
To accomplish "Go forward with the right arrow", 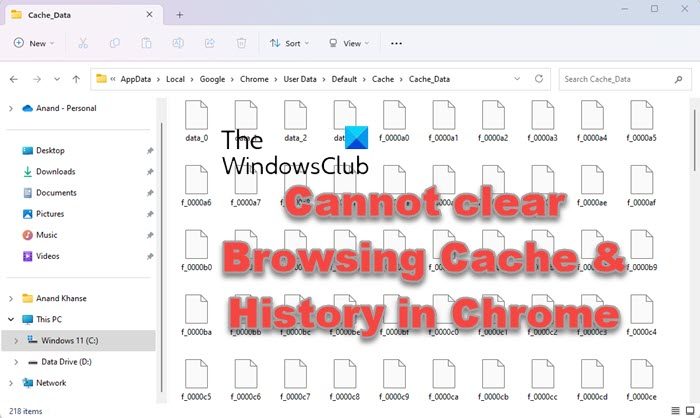I will pos(37,79).
